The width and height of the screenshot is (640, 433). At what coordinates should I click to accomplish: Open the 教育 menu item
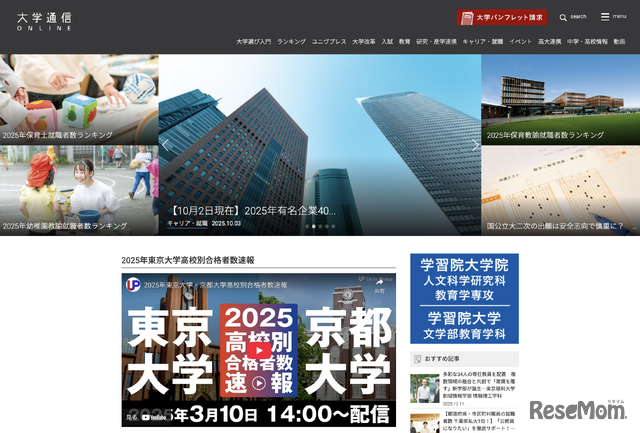[404, 42]
